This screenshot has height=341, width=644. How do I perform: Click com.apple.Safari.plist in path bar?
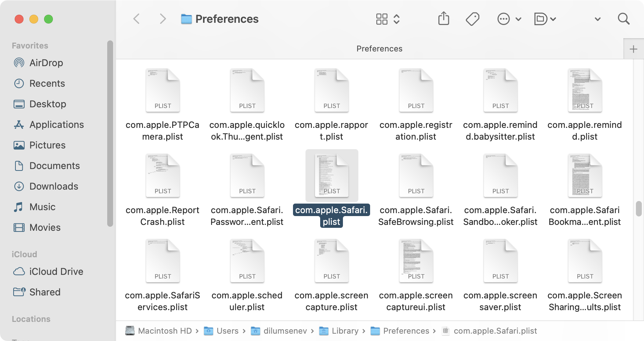pos(489,331)
